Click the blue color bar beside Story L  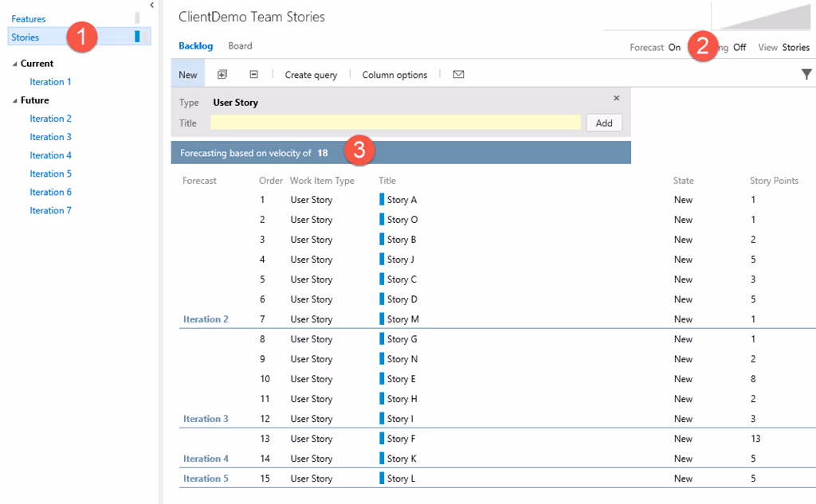click(382, 478)
